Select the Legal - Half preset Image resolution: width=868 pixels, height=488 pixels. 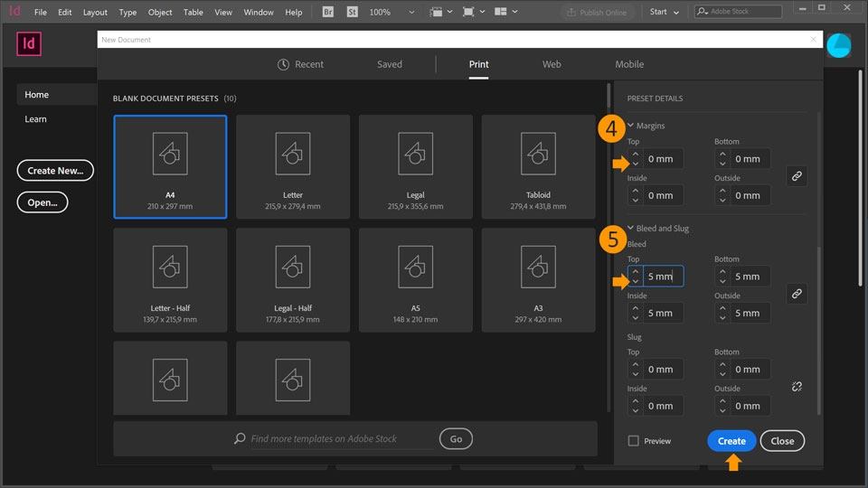click(293, 280)
